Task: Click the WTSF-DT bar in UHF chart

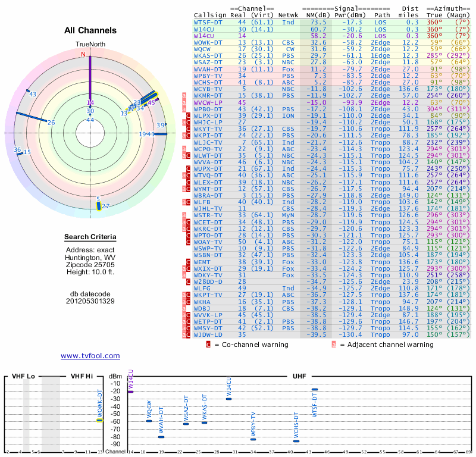Action: pyautogui.click(x=315, y=389)
